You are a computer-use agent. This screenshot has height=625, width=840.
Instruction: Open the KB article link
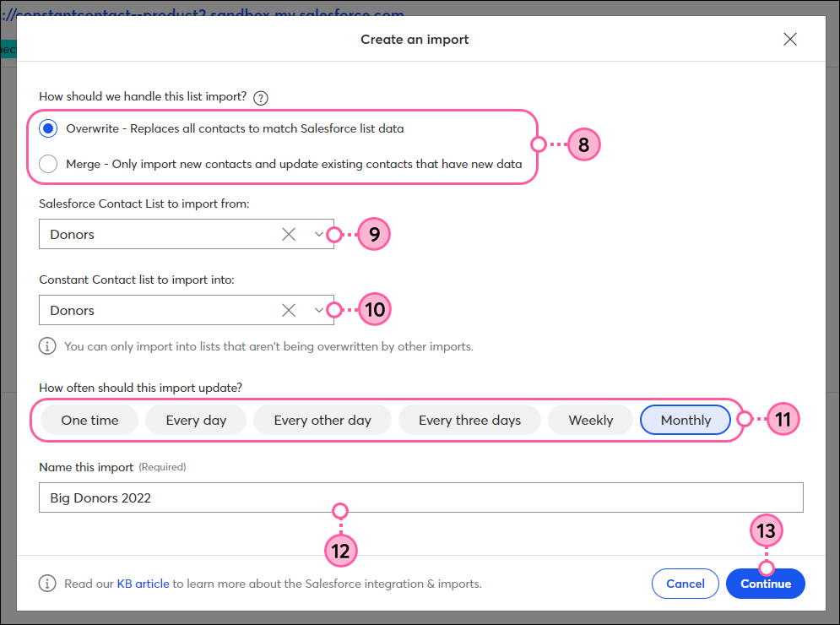(x=143, y=584)
